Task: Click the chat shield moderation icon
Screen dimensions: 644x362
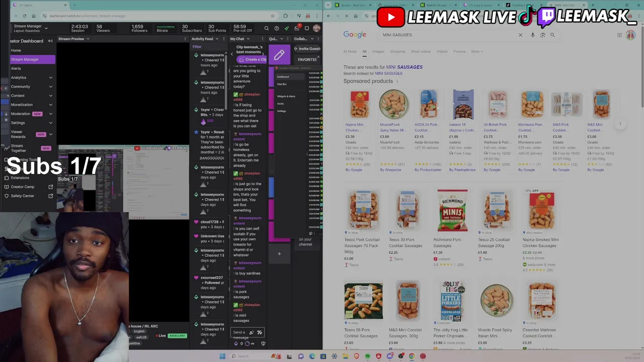Action: [x=263, y=343]
